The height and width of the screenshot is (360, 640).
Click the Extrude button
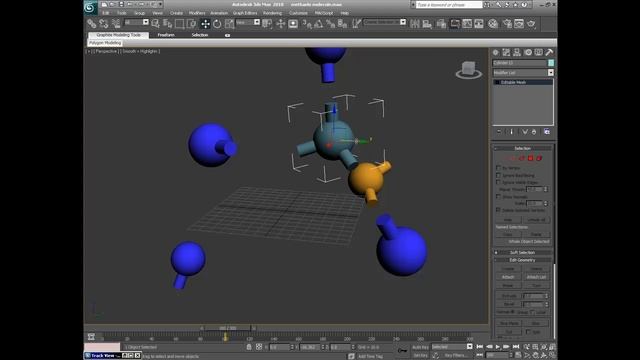coord(509,296)
